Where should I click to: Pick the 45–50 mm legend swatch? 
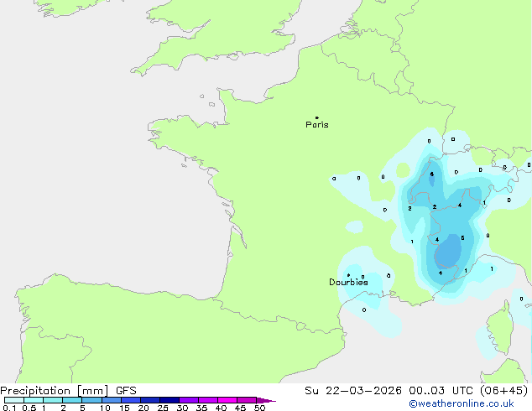(247, 400)
